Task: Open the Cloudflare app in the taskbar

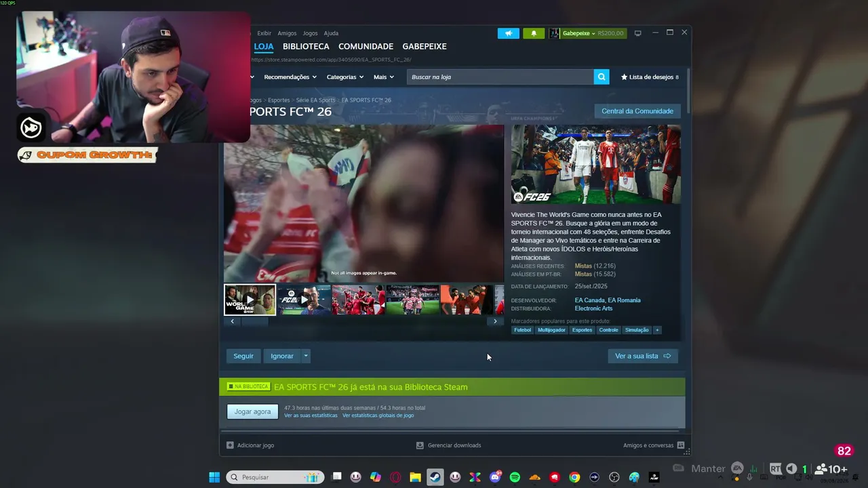Action: coord(534,477)
